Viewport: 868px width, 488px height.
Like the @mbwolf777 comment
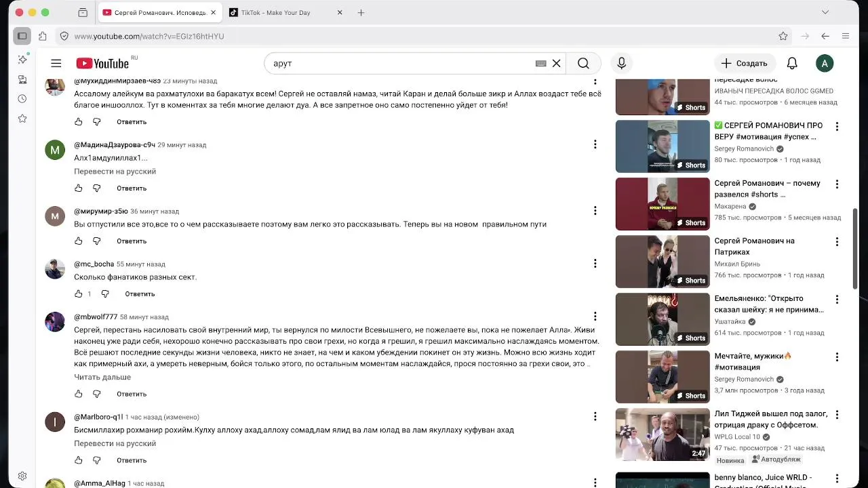(79, 394)
